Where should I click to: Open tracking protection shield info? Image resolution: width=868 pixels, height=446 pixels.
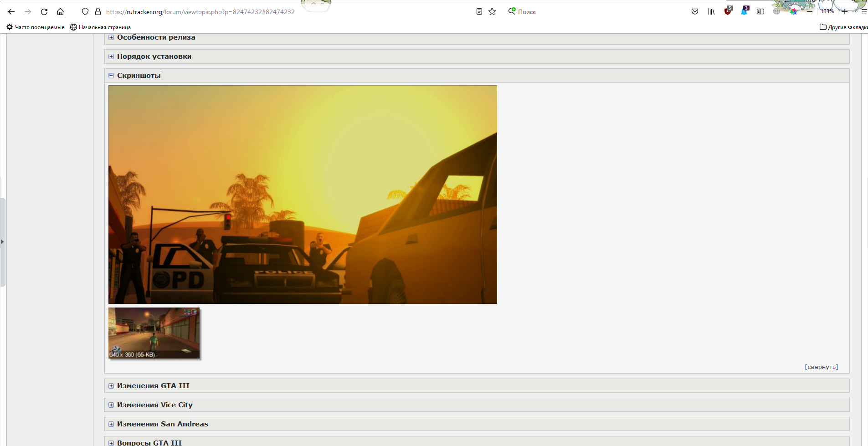85,12
